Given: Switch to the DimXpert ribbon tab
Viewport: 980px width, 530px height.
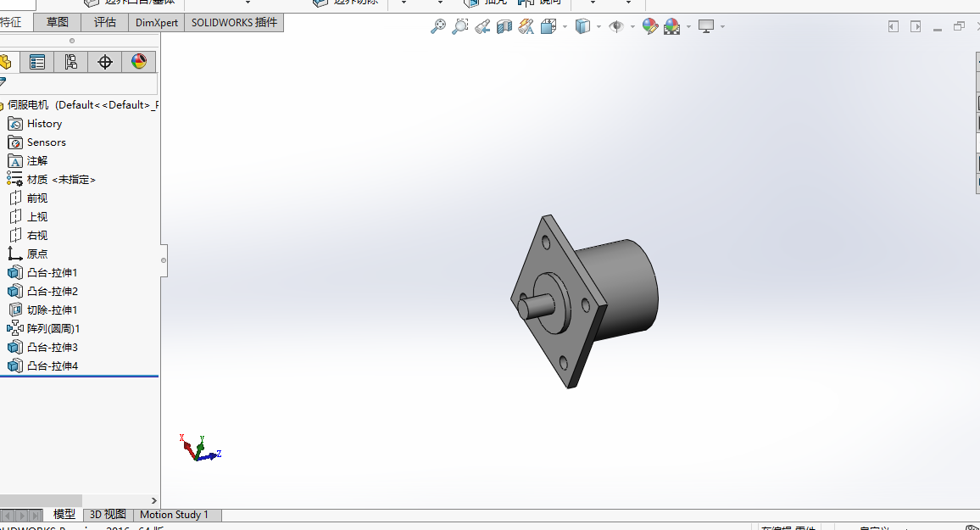Looking at the screenshot, I should pos(156,23).
